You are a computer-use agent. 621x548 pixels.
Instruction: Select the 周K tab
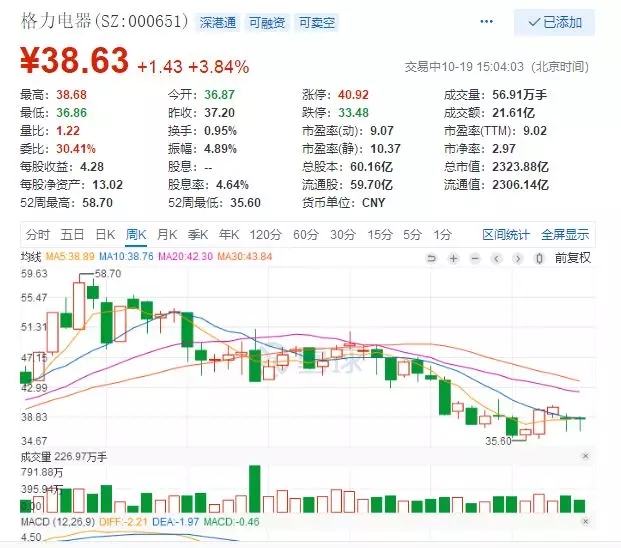tap(136, 234)
